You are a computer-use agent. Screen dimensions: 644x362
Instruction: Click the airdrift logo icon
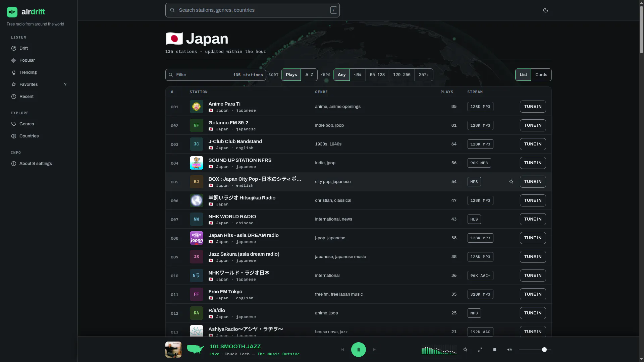tap(12, 12)
